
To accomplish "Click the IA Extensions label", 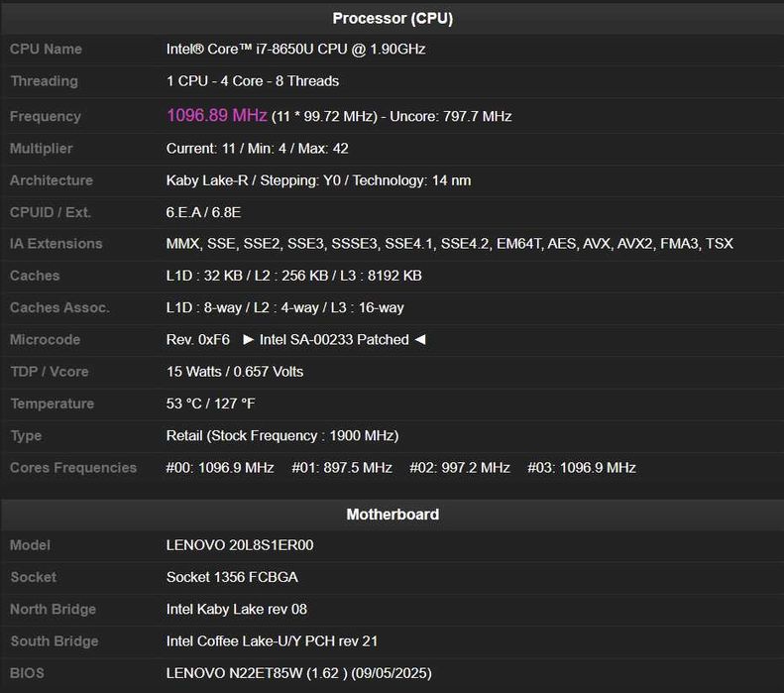I will (56, 244).
